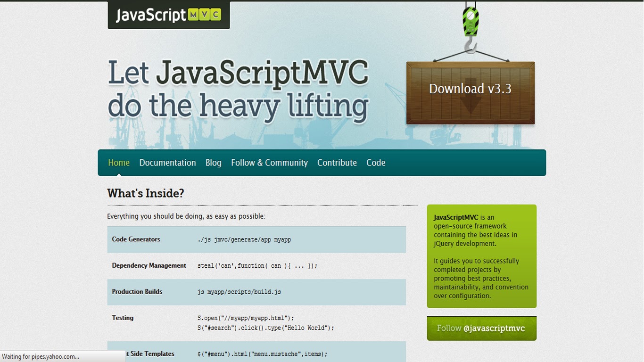The width and height of the screenshot is (644, 362).
Task: Click the JavaScriptMVC logo
Action: click(x=169, y=15)
